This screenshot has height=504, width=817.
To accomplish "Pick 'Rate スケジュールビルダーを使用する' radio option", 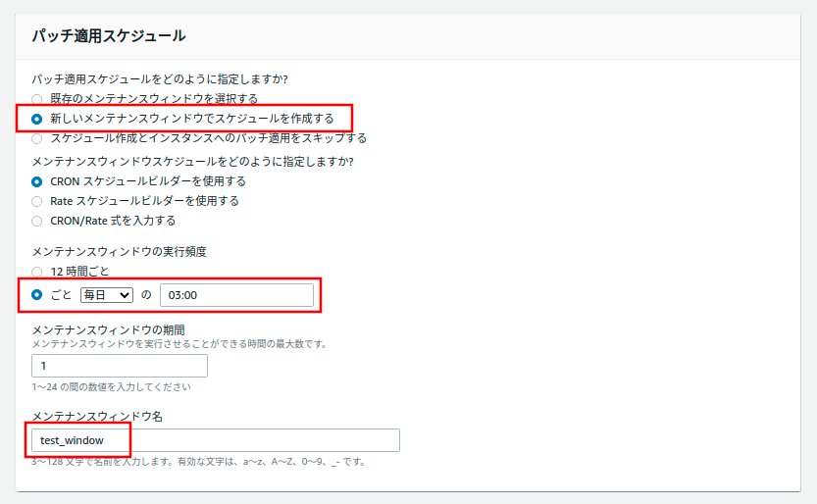I will pyautogui.click(x=37, y=201).
